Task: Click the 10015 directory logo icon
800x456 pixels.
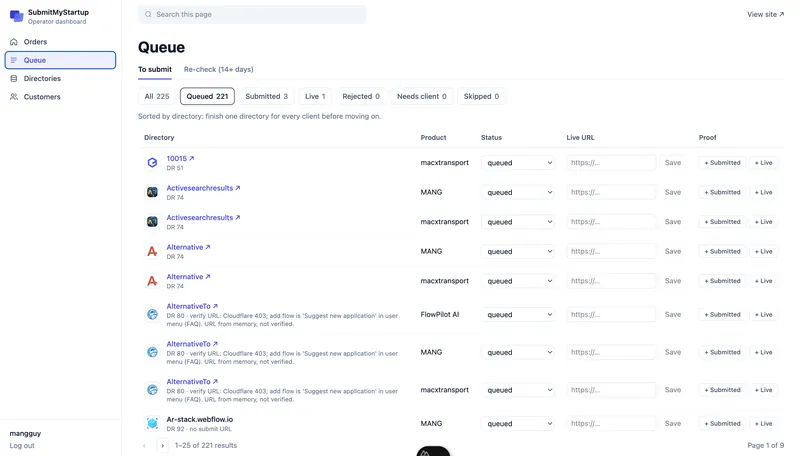Action: tap(152, 163)
